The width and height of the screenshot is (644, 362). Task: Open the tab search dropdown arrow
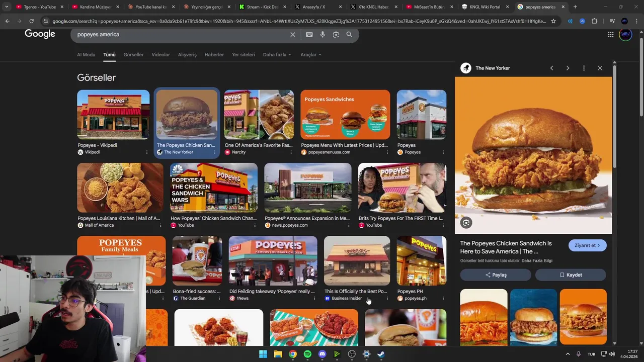point(7,7)
